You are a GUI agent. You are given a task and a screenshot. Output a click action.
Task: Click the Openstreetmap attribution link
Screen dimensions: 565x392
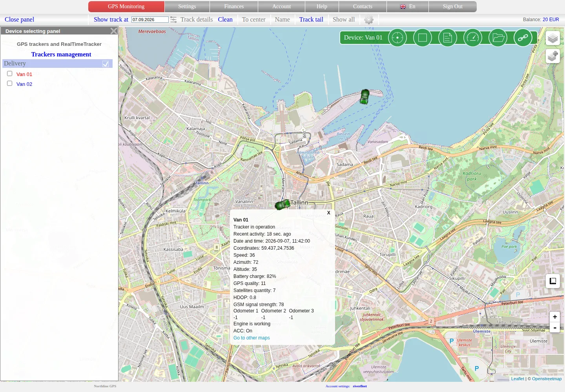(x=547, y=379)
